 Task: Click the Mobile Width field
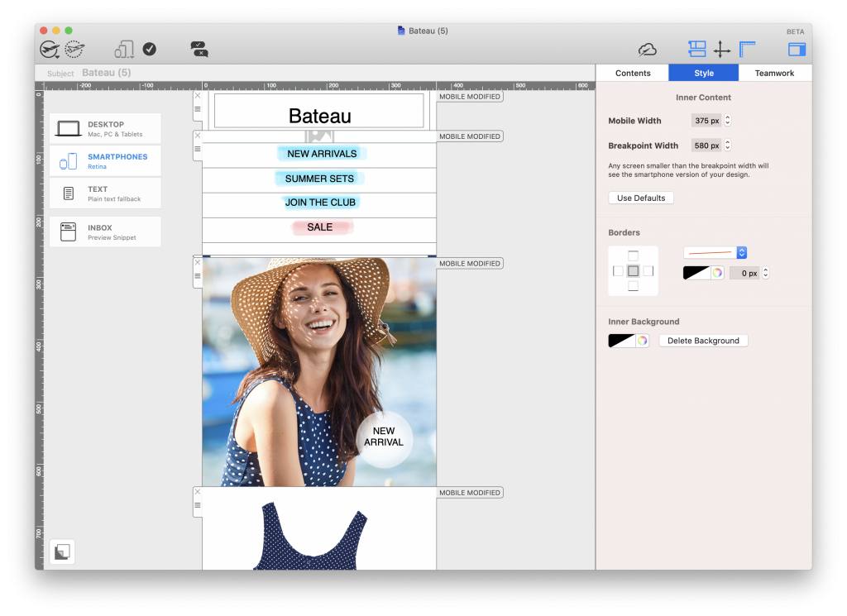(x=706, y=121)
